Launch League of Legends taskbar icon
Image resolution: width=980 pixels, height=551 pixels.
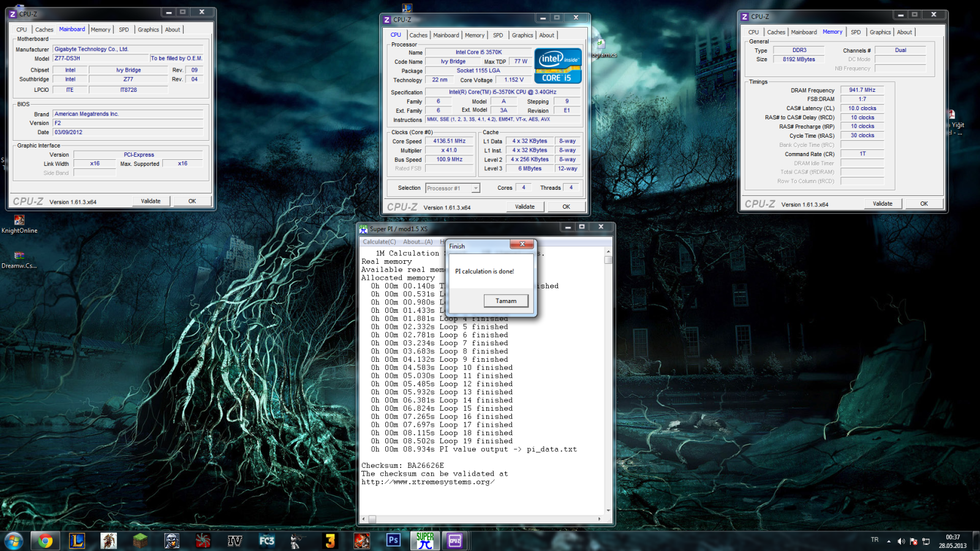click(x=77, y=541)
